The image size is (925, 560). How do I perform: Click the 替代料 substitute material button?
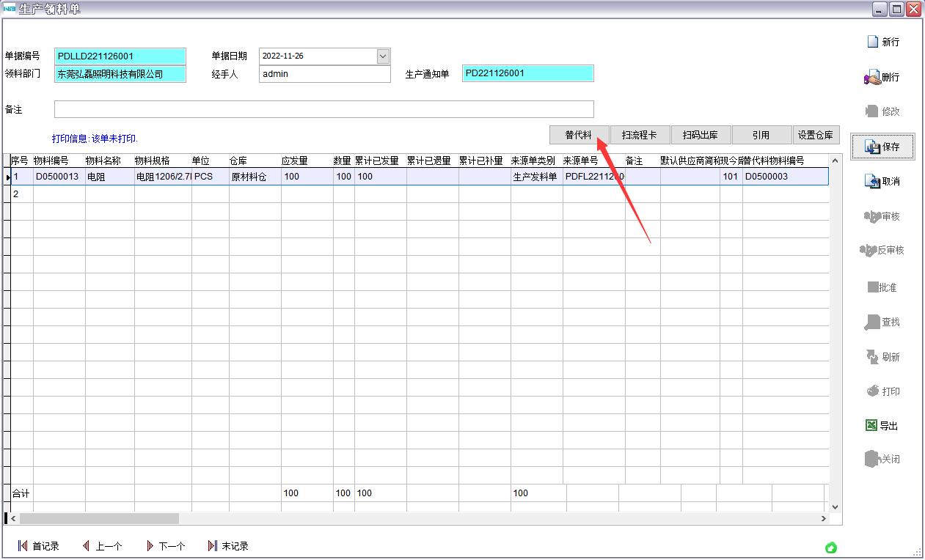coord(579,135)
